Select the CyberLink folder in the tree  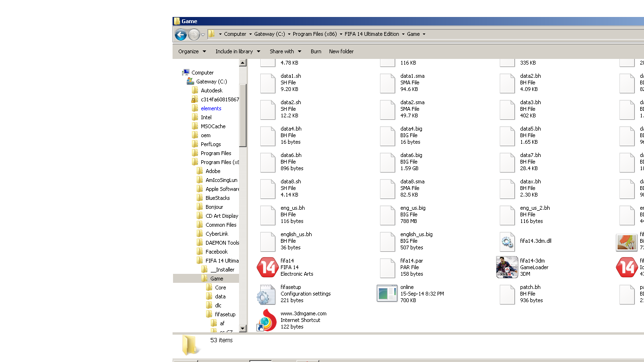[x=217, y=234]
